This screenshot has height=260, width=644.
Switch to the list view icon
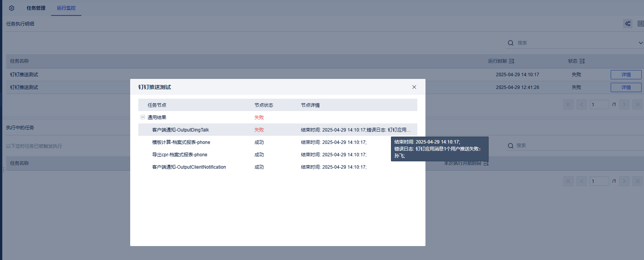(641, 24)
